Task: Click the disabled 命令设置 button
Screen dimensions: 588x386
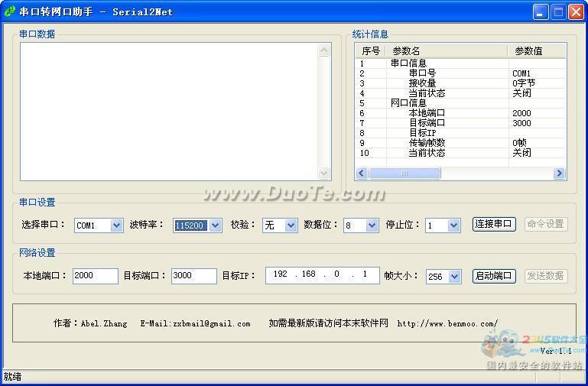Action: (546, 224)
